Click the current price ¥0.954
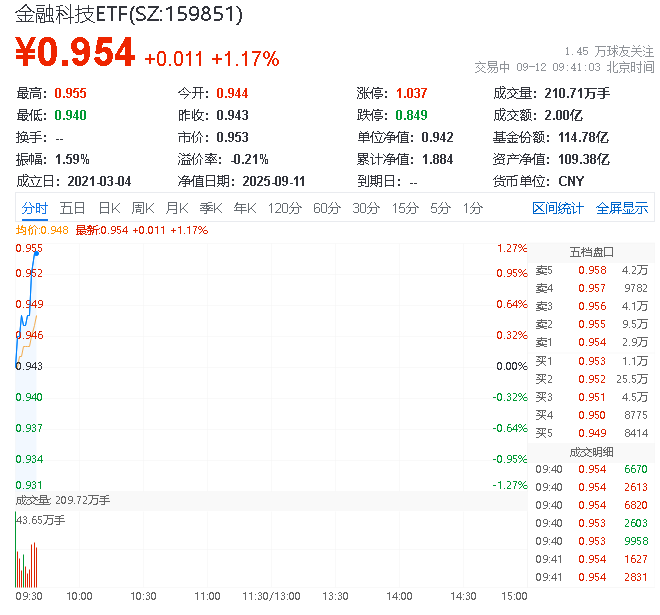The height and width of the screenshot is (615, 660). click(75, 53)
